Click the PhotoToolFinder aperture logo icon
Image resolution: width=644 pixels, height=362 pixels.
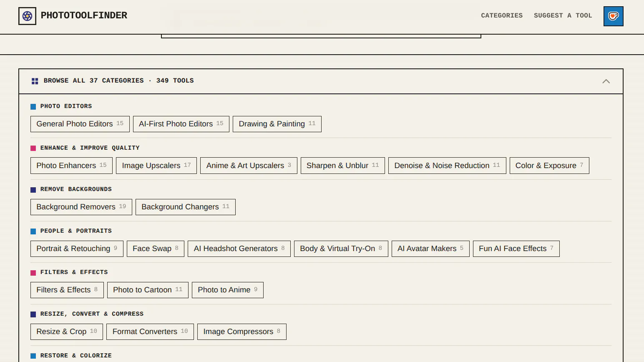pyautogui.click(x=27, y=16)
